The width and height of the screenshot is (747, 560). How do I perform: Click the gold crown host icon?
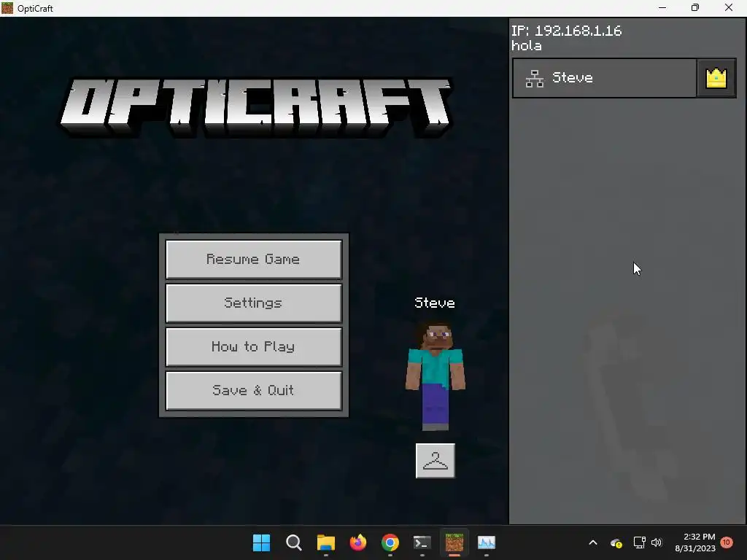(x=716, y=78)
